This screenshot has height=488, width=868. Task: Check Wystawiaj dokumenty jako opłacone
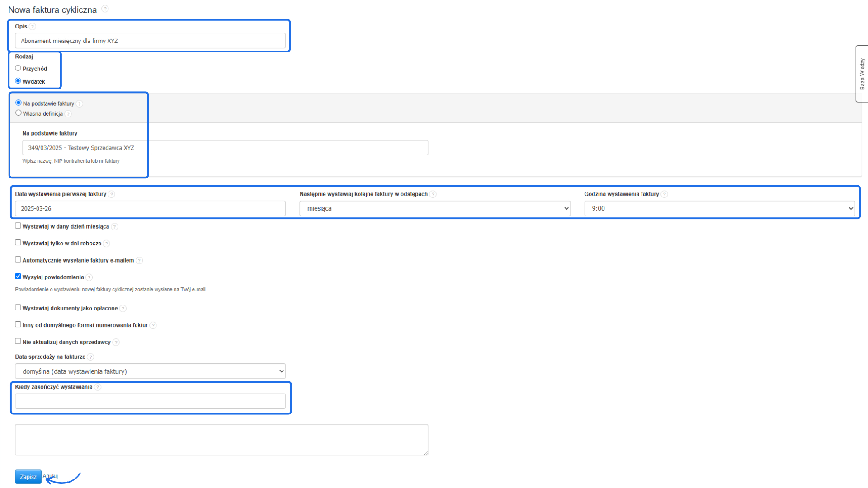pyautogui.click(x=18, y=308)
